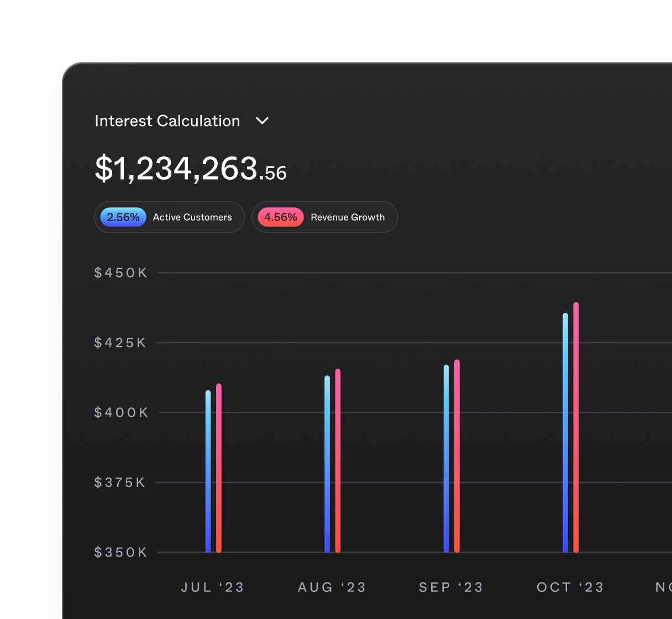
Task: Select the pink bar for September 2023
Action: pos(457,456)
